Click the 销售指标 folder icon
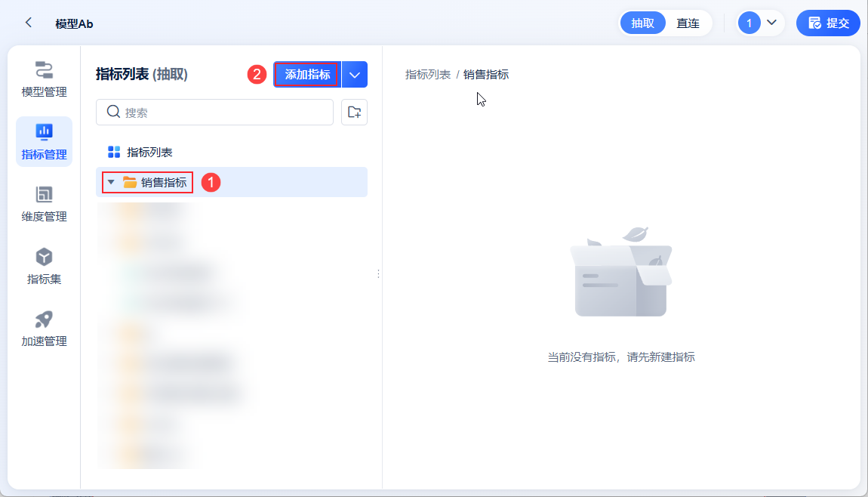 pos(130,182)
